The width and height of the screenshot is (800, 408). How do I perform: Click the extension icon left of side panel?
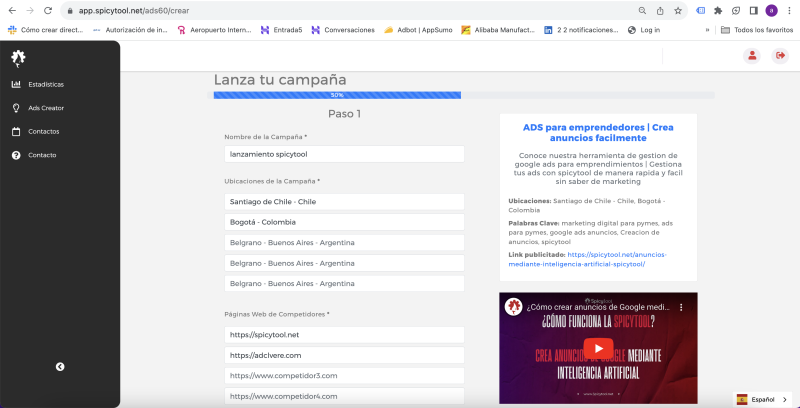[x=736, y=11]
